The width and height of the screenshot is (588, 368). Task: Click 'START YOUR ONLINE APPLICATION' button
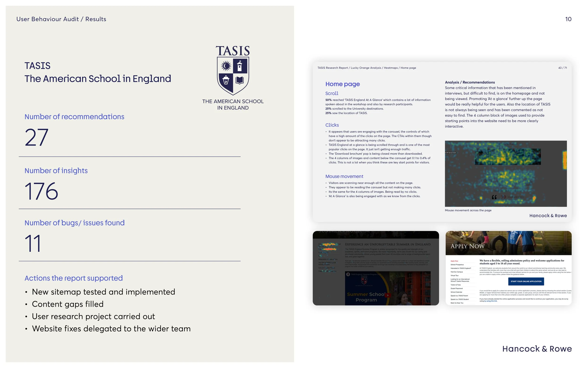pos(526,282)
